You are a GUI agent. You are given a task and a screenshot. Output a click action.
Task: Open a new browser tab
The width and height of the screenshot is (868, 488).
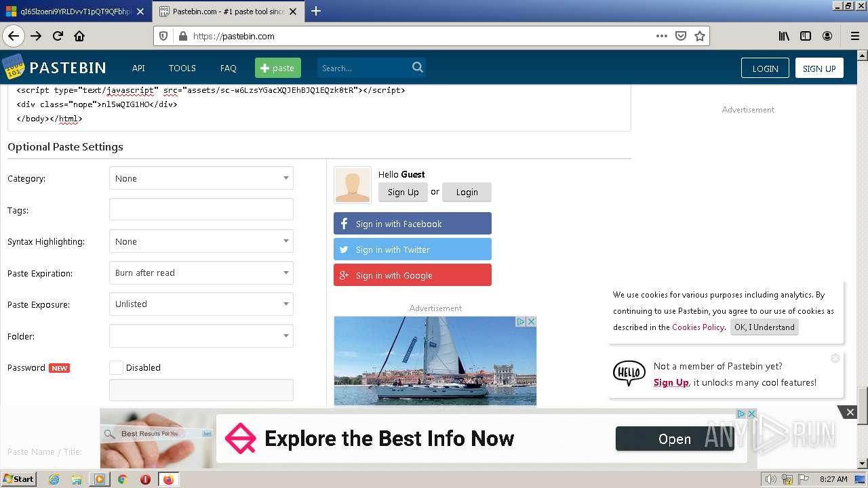point(315,11)
